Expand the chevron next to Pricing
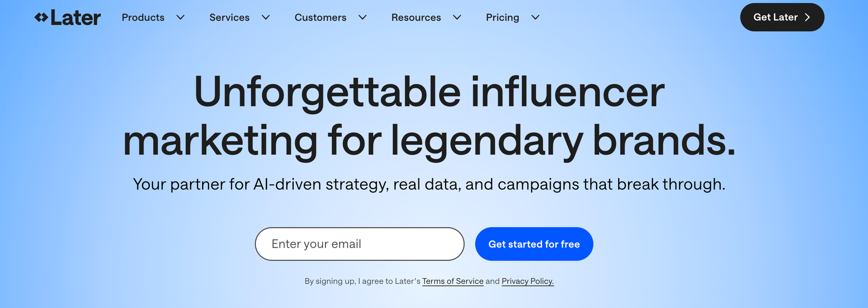The height and width of the screenshot is (308, 868). tap(536, 17)
